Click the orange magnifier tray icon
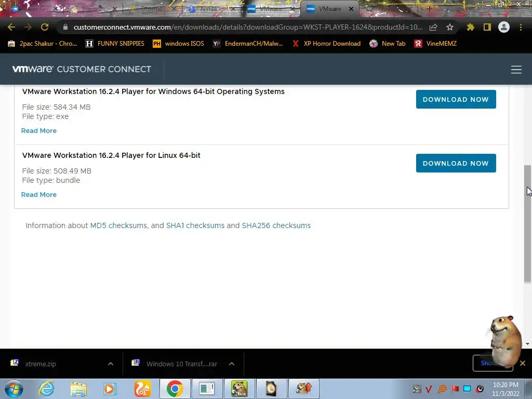 [x=442, y=389]
